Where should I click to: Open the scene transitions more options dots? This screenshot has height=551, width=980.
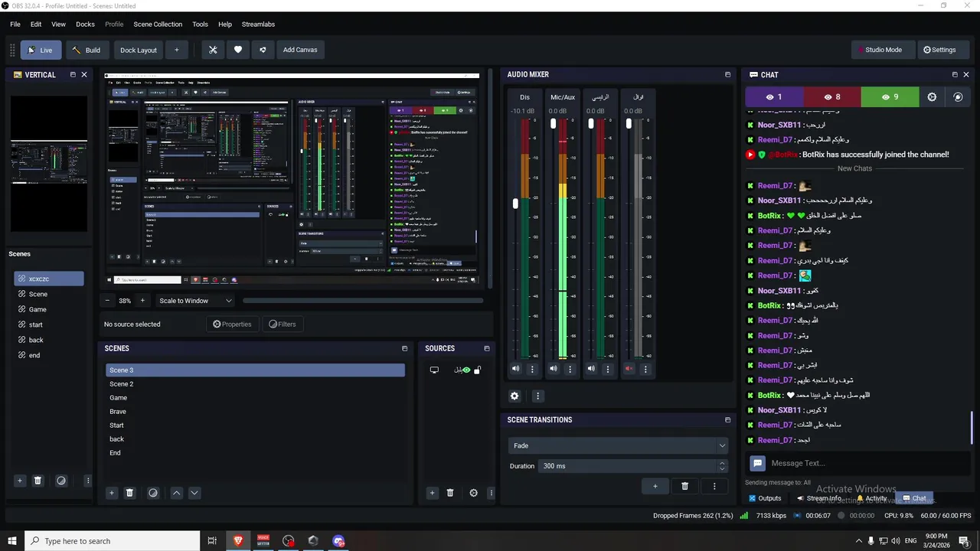714,486
